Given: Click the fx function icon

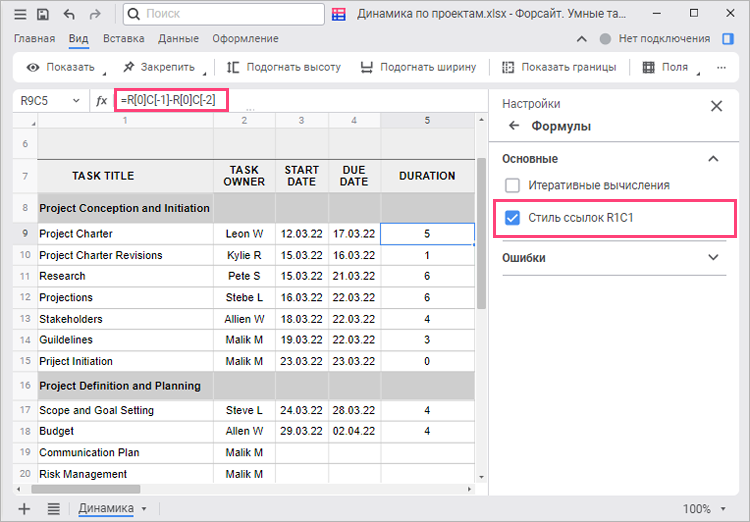Looking at the screenshot, I should pos(101,101).
